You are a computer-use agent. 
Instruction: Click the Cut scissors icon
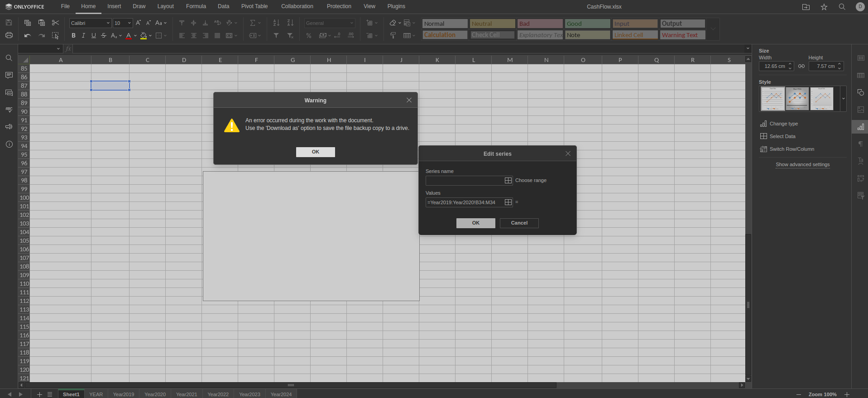tap(55, 23)
